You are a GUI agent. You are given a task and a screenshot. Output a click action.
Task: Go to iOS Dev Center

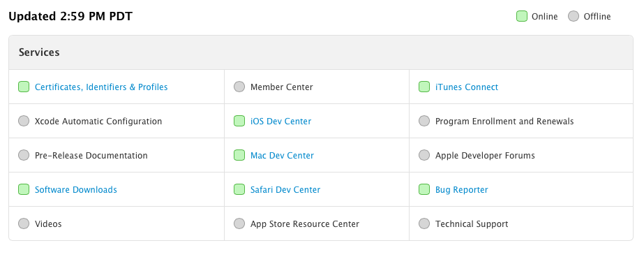(x=281, y=122)
